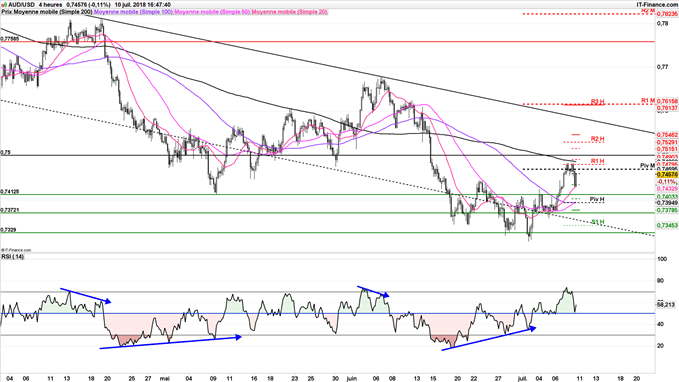Click the green status dot beside AUD/USD
679x382 pixels.
pyautogui.click(x=4, y=5)
